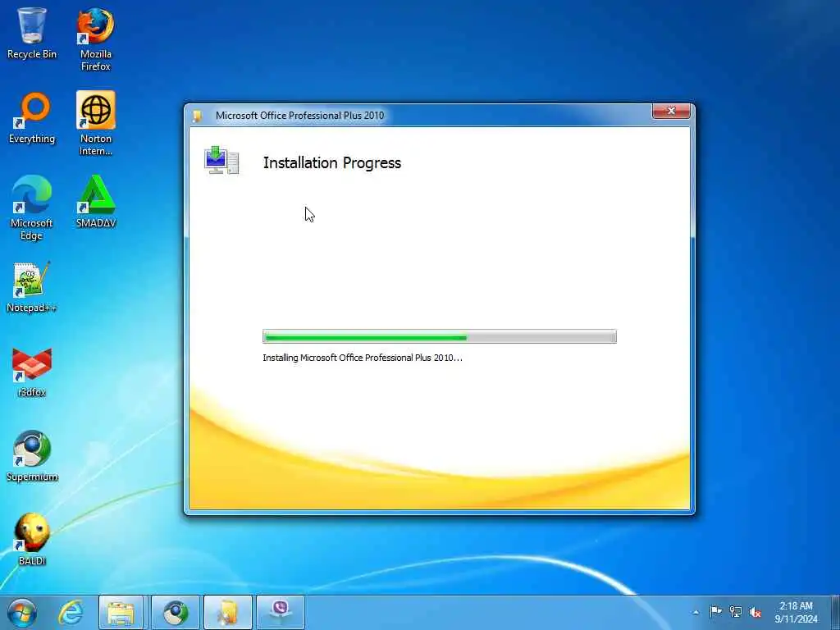Image resolution: width=840 pixels, height=630 pixels.
Task: Close the Office Professional Plus 2010 installer
Action: click(x=671, y=111)
